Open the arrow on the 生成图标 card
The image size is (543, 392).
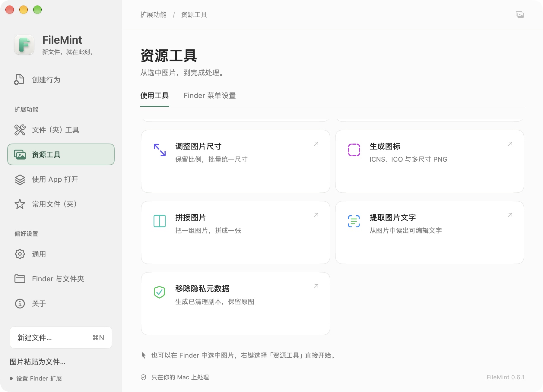point(510,144)
